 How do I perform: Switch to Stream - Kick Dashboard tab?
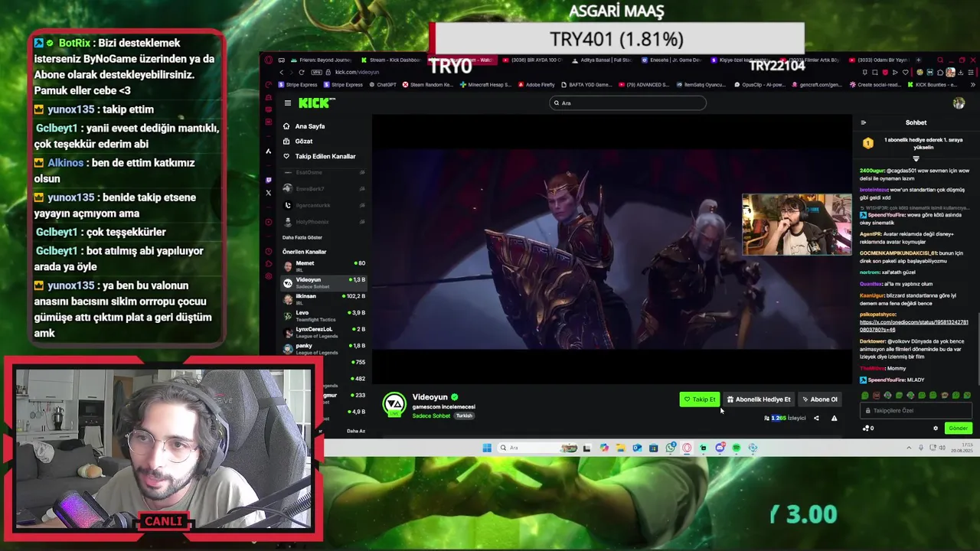tap(390, 60)
